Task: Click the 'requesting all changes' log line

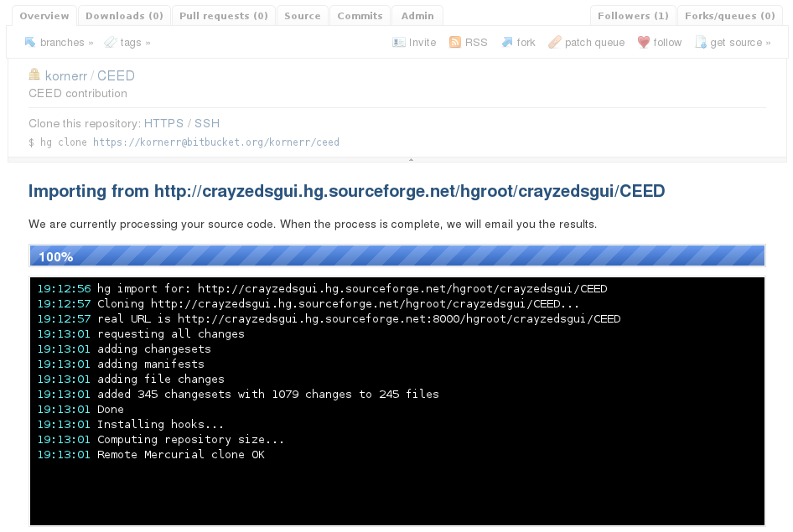Action: (x=141, y=334)
